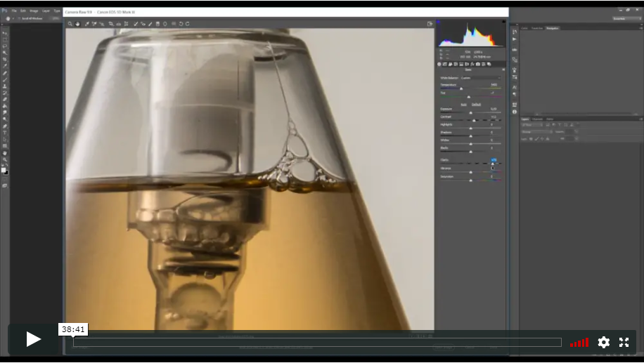Adjust the Whites slider handle
Screen dimensions: 644x363
(x=470, y=144)
